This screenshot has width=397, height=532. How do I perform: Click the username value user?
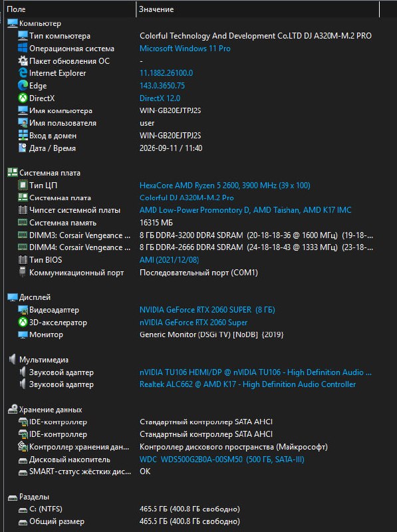point(147,123)
